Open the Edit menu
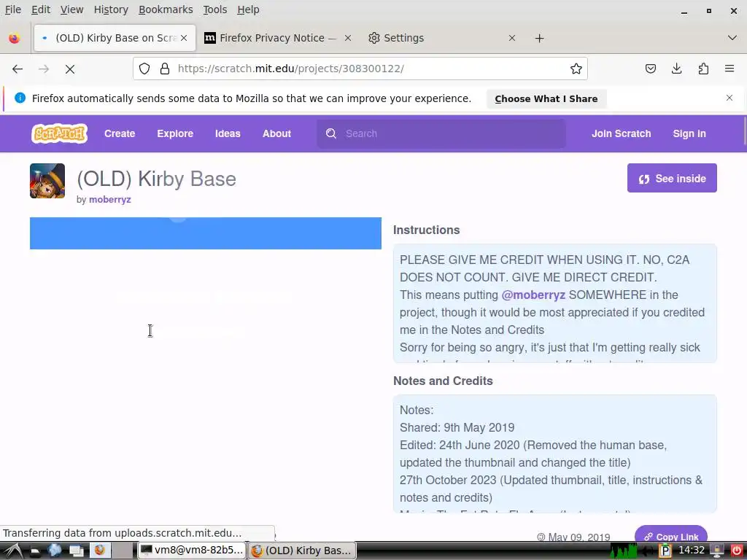The image size is (747, 560). point(41,9)
